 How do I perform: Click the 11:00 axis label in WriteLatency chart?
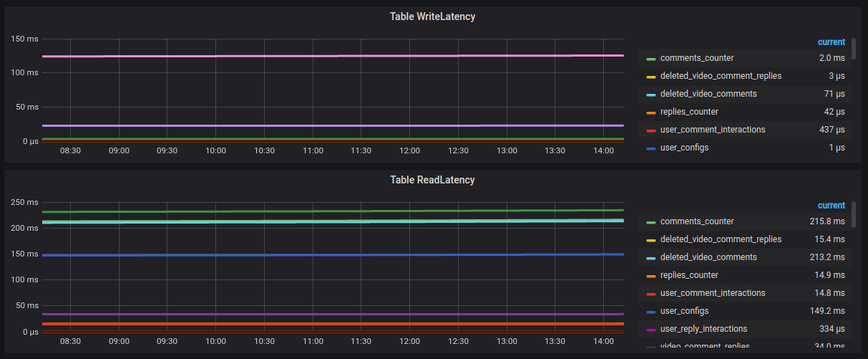[x=313, y=151]
